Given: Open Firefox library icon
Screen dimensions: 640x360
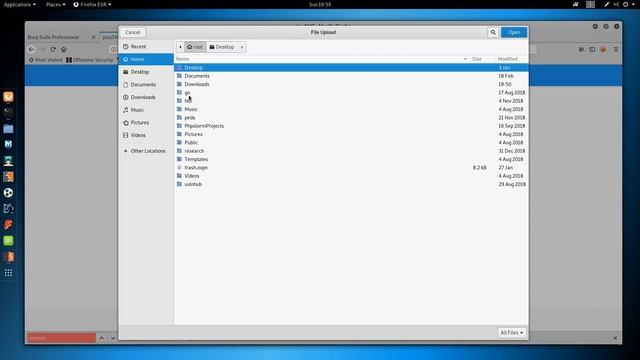Looking at the screenshot, I should pos(582,49).
